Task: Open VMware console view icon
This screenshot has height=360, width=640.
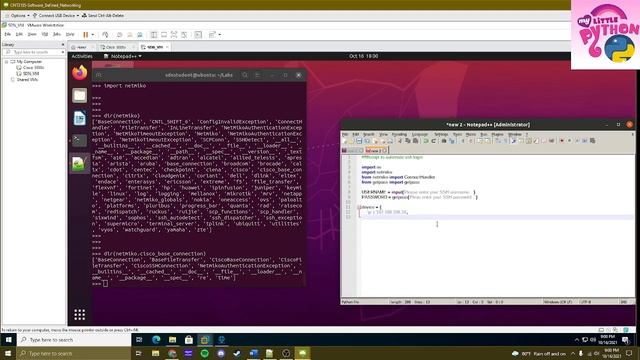Action: [198, 35]
